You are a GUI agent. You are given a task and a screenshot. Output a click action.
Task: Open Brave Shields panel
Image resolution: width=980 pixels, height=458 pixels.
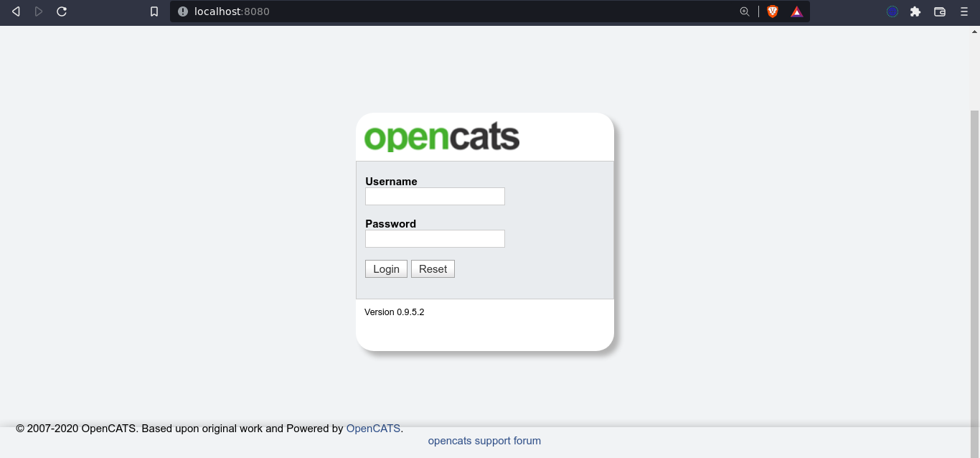773,11
